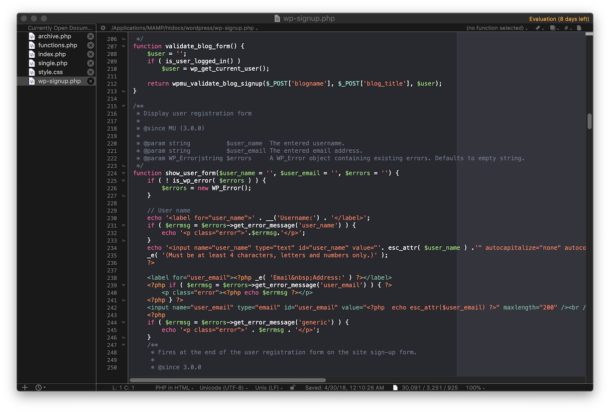Open functions.php from the open documents list
This screenshot has height=412, width=610.
point(58,45)
